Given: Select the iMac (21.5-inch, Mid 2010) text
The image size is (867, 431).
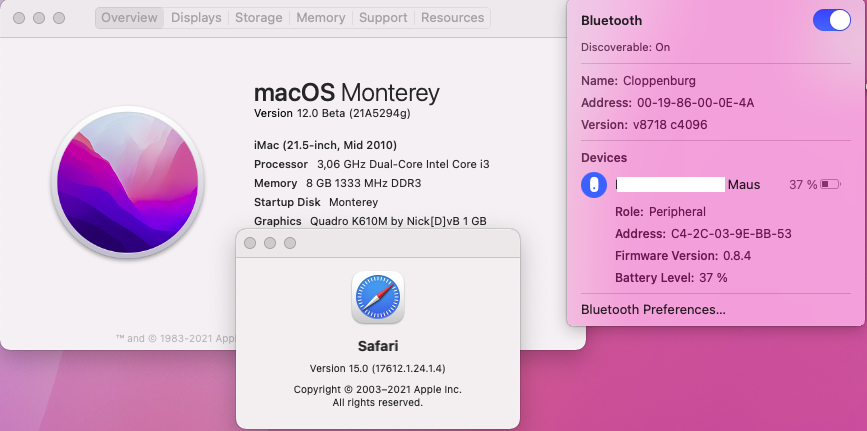Looking at the screenshot, I should [x=325, y=146].
